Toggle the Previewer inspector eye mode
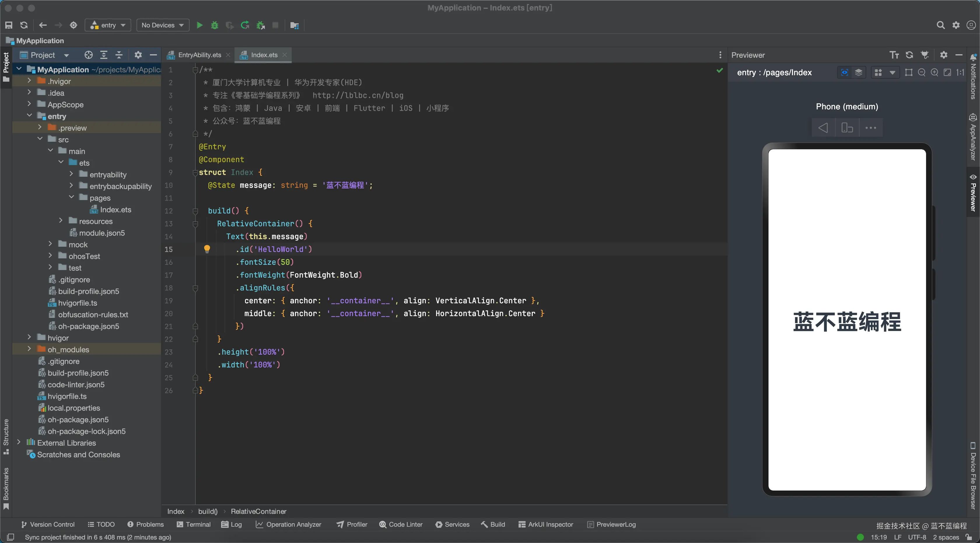The height and width of the screenshot is (543, 980). [x=845, y=72]
